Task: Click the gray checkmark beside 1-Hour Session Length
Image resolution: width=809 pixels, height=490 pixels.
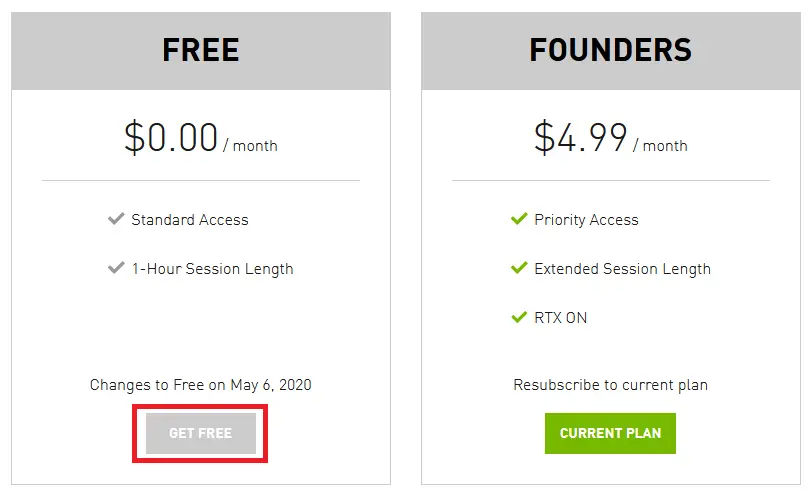Action: tap(116, 268)
